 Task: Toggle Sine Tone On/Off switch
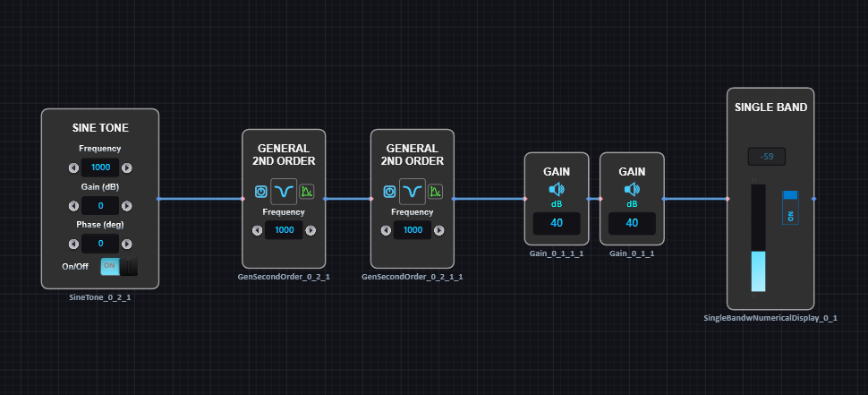[x=119, y=267]
